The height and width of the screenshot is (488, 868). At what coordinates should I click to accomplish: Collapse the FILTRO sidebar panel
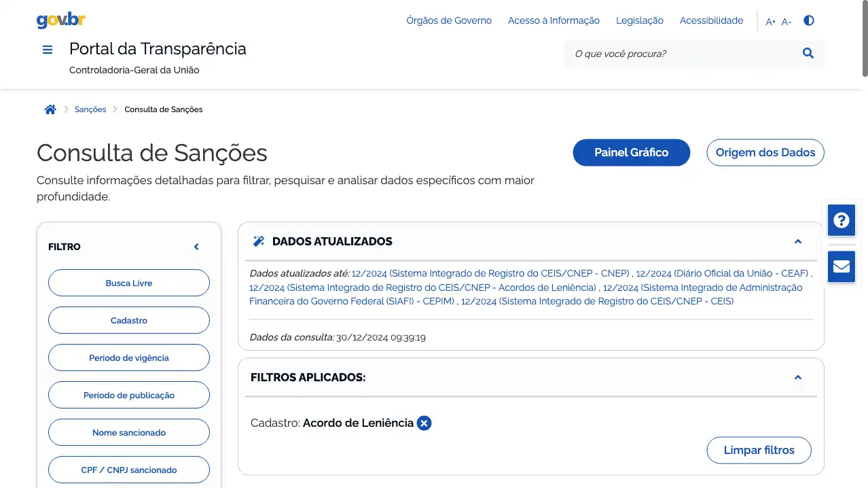coord(196,247)
